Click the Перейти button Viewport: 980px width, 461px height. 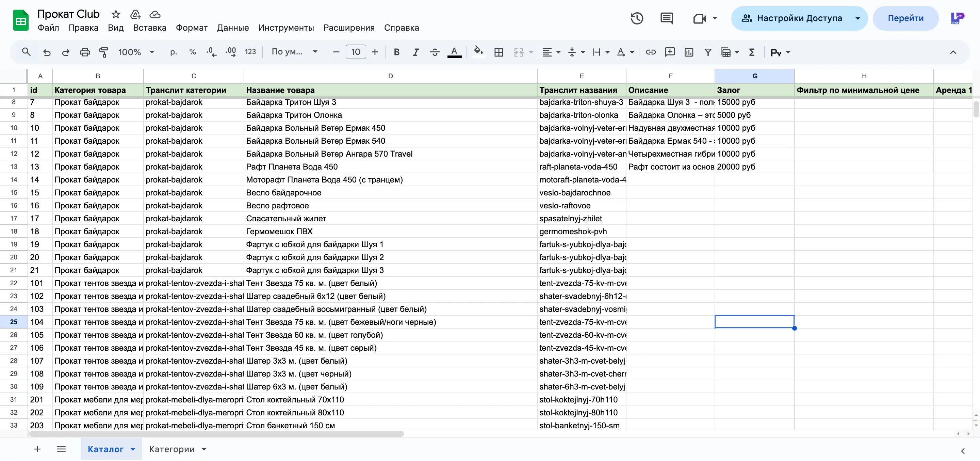905,18
